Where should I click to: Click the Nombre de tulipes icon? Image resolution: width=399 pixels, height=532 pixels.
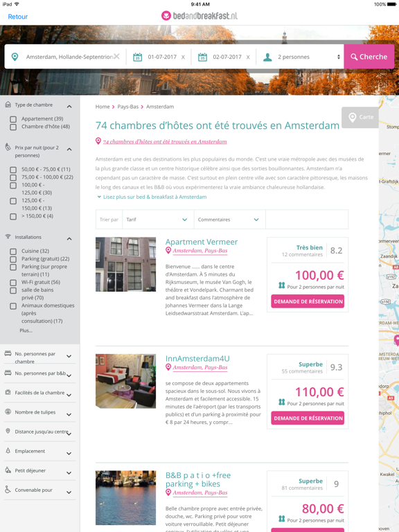tap(8, 411)
